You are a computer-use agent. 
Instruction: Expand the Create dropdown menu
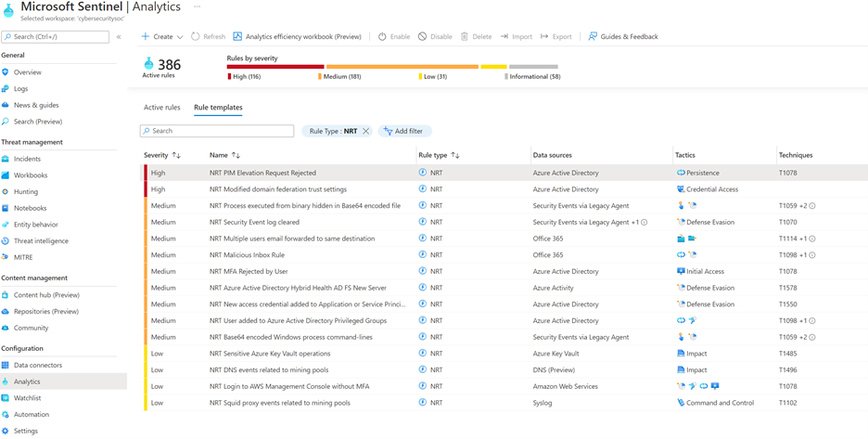162,36
